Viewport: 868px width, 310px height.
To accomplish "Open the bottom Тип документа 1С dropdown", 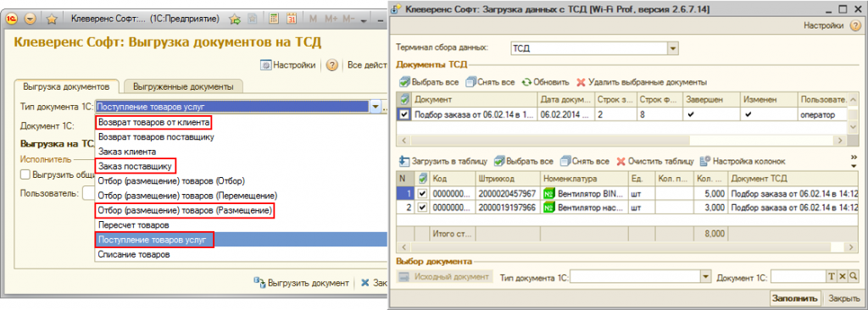I will pyautogui.click(x=705, y=276).
